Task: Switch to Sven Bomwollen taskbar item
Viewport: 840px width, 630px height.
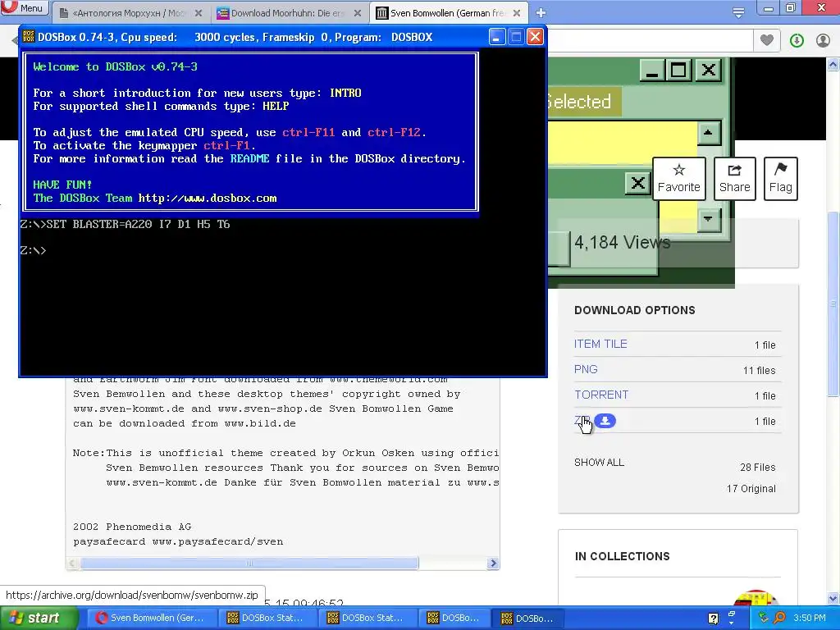Action: tap(151, 619)
